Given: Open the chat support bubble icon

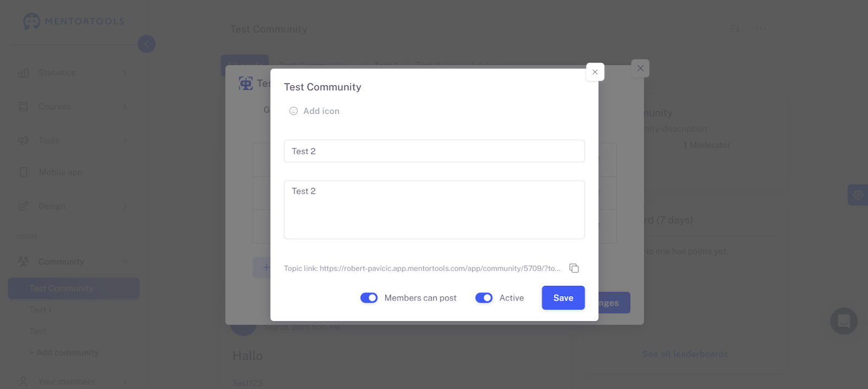Looking at the screenshot, I should [844, 321].
